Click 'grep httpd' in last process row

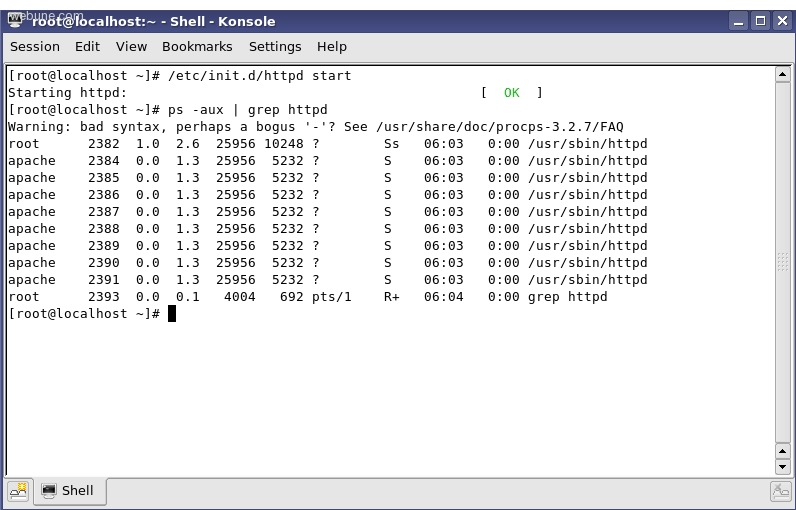(x=568, y=297)
